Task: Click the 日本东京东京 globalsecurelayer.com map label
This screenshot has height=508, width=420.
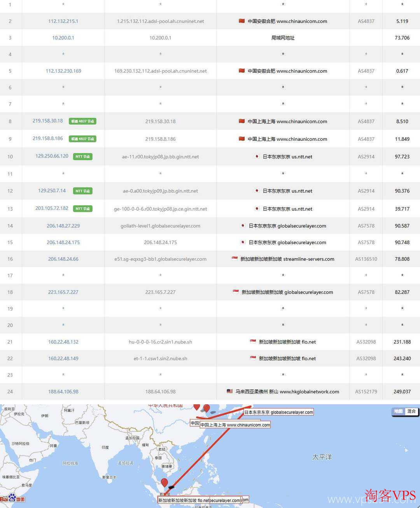Action: point(278,412)
